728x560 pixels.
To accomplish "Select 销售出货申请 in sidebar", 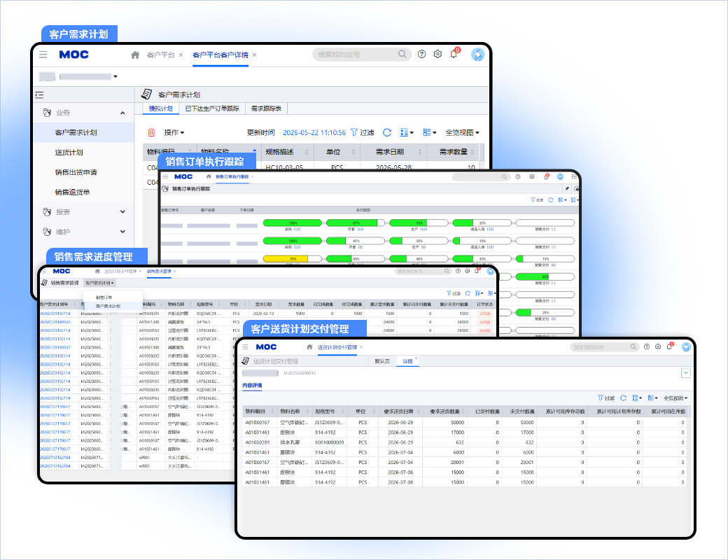I will point(84,172).
